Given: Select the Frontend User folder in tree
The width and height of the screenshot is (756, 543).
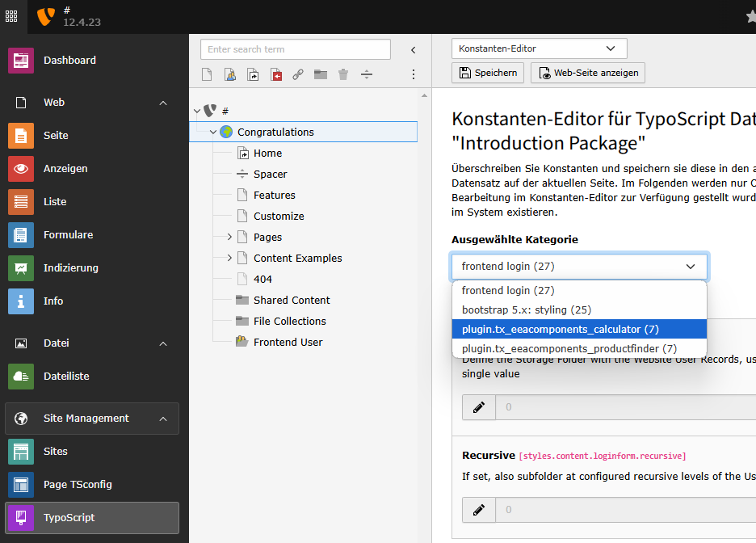Looking at the screenshot, I should point(288,342).
